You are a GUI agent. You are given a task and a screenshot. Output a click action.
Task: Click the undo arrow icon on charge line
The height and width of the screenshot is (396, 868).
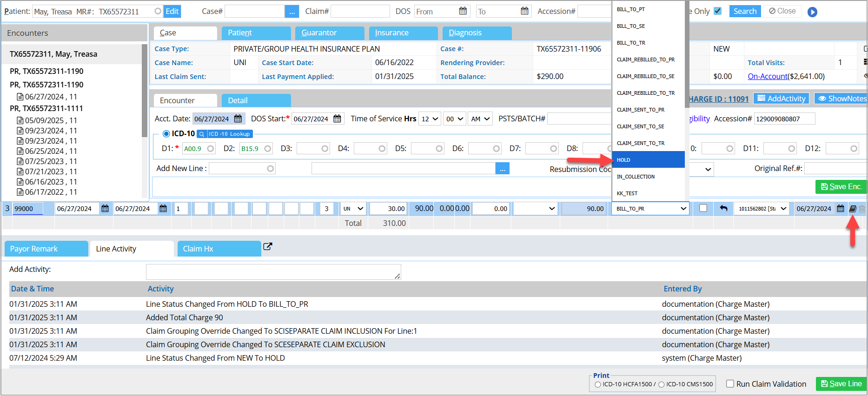723,208
